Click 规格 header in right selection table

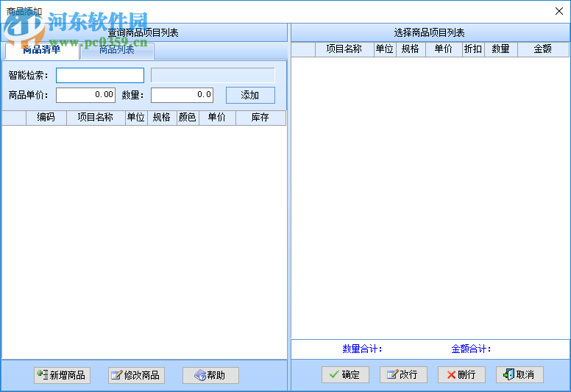(411, 49)
